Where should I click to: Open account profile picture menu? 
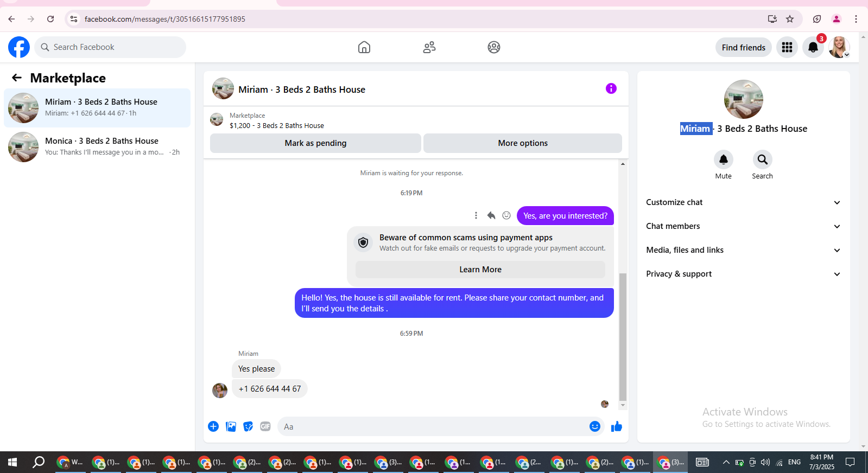[x=839, y=47]
